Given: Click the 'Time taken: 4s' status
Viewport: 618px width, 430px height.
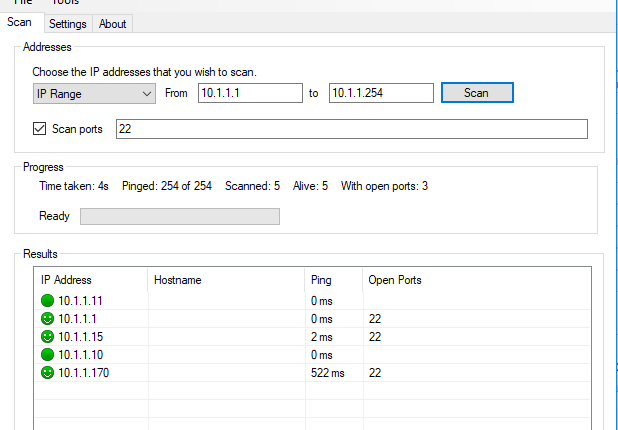Looking at the screenshot, I should click(74, 186).
